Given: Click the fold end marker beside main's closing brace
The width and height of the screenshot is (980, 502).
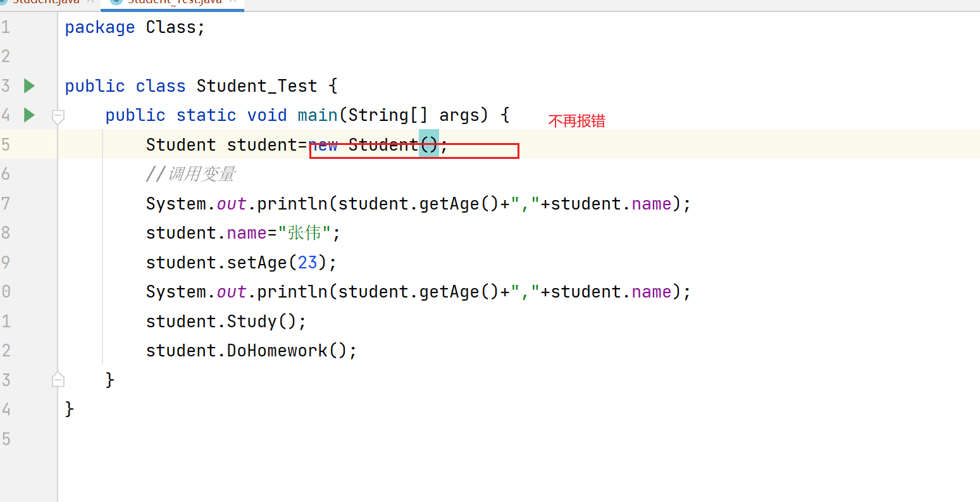Looking at the screenshot, I should tap(58, 379).
